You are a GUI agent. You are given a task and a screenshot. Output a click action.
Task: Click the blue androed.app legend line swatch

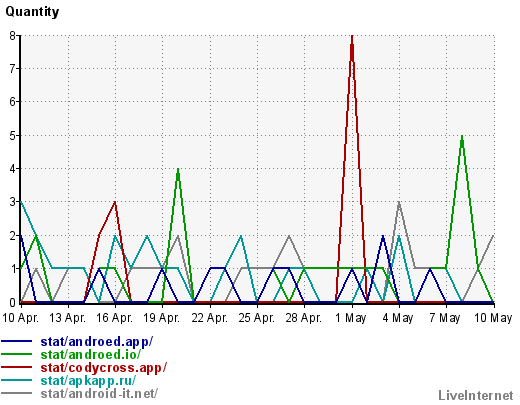tap(17, 341)
